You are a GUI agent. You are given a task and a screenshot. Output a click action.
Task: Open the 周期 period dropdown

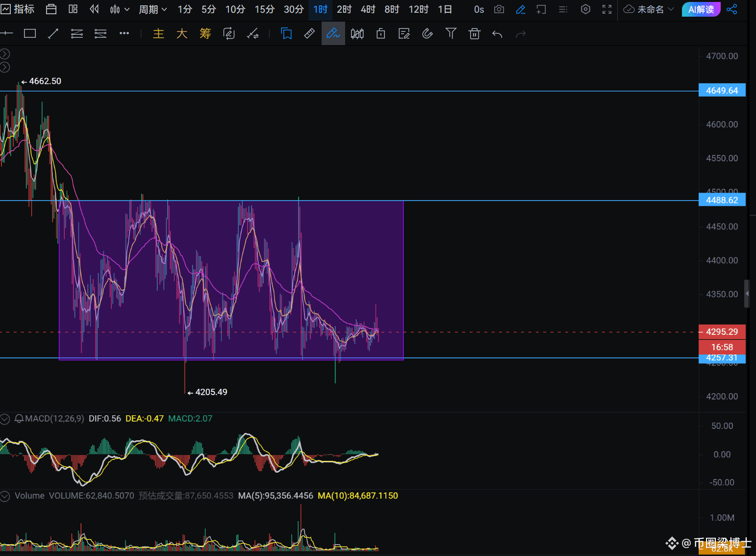click(x=153, y=9)
